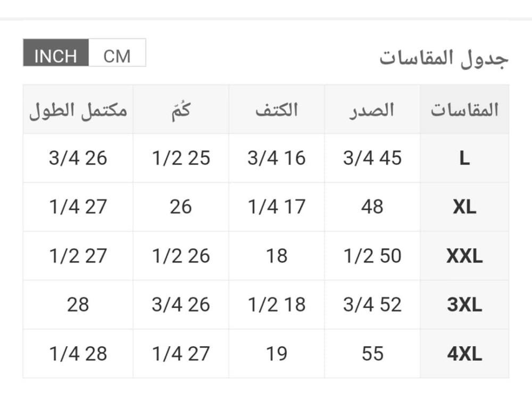Click the الصدر chest column header
The image size is (532, 393).
[x=372, y=110]
